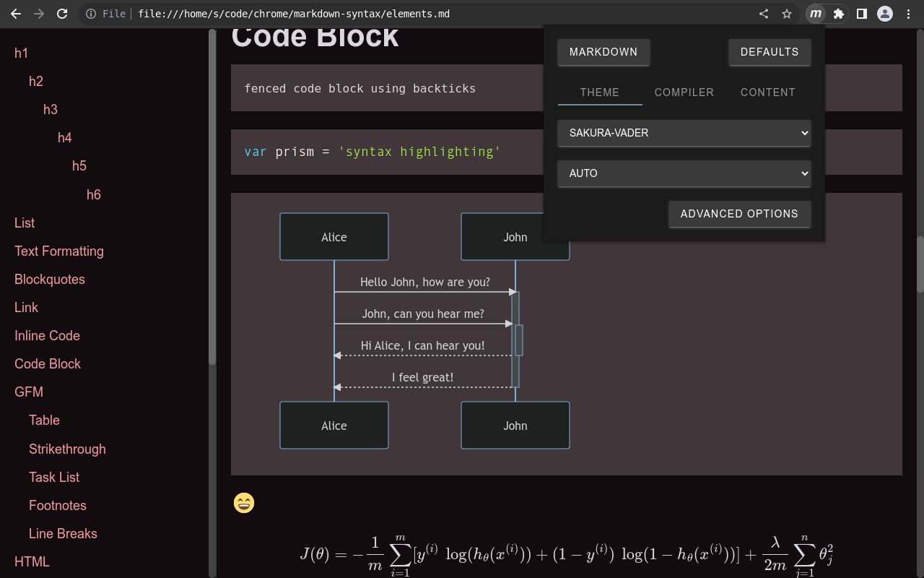Switch to the CONTENT tab
The image size is (924, 578).
[x=767, y=92]
